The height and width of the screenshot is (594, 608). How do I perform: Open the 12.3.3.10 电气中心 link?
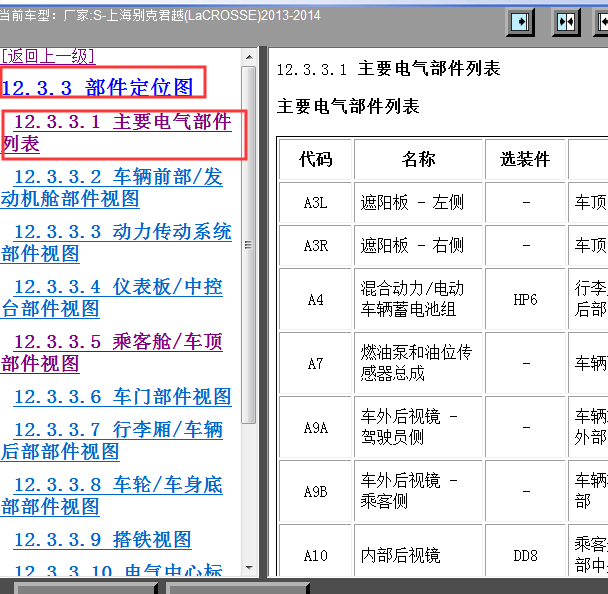click(118, 569)
